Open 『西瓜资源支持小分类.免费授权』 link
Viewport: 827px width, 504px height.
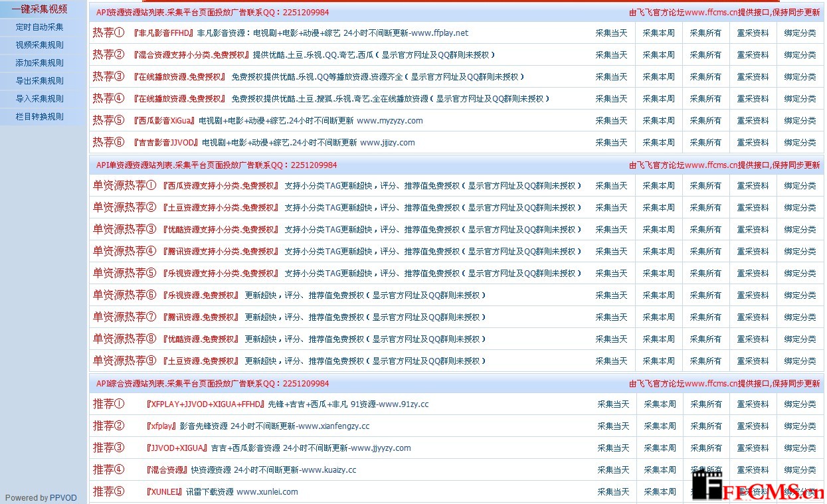click(221, 186)
